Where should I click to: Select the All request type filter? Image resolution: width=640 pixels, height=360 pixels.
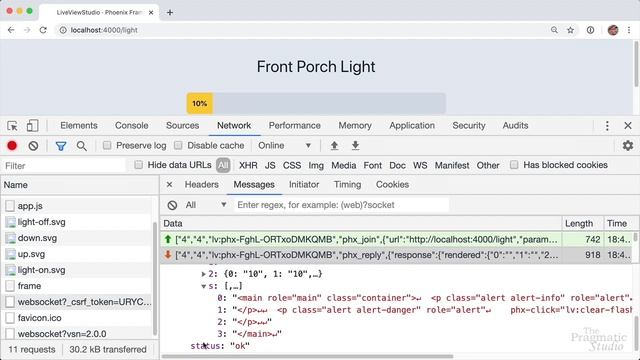pyautogui.click(x=223, y=165)
